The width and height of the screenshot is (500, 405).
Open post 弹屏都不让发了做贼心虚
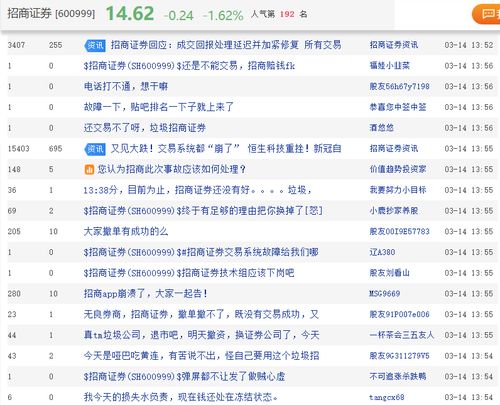[x=184, y=376]
